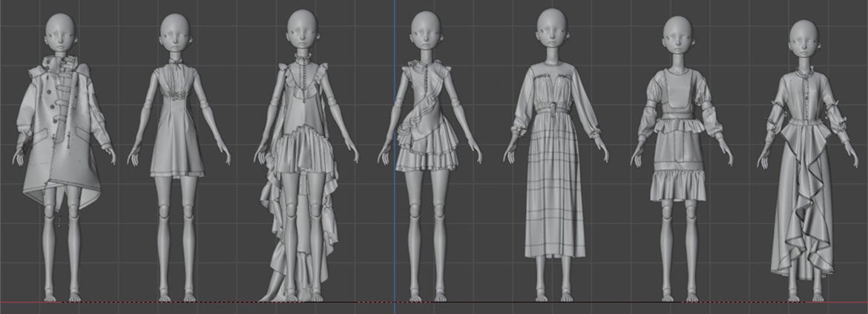This screenshot has width=868, height=314.
Task: Click the seventh model's head
Action: (x=804, y=39)
